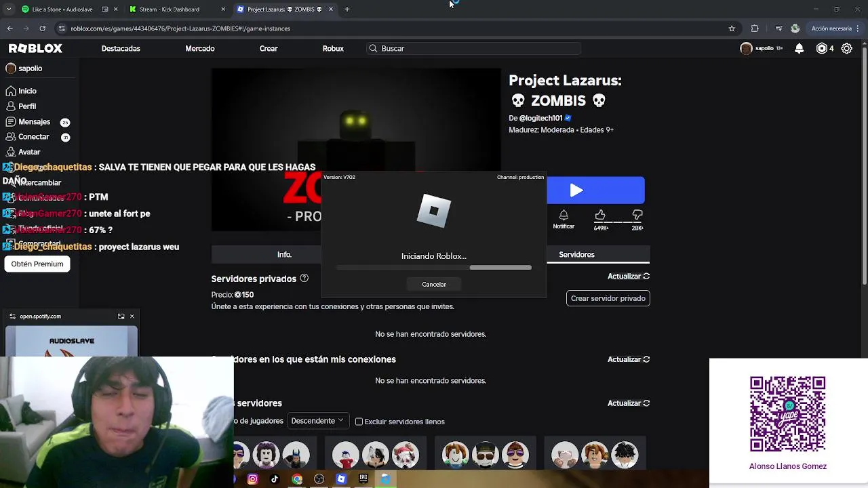Reload the page
The width and height of the screenshot is (868, 488).
tap(42, 28)
